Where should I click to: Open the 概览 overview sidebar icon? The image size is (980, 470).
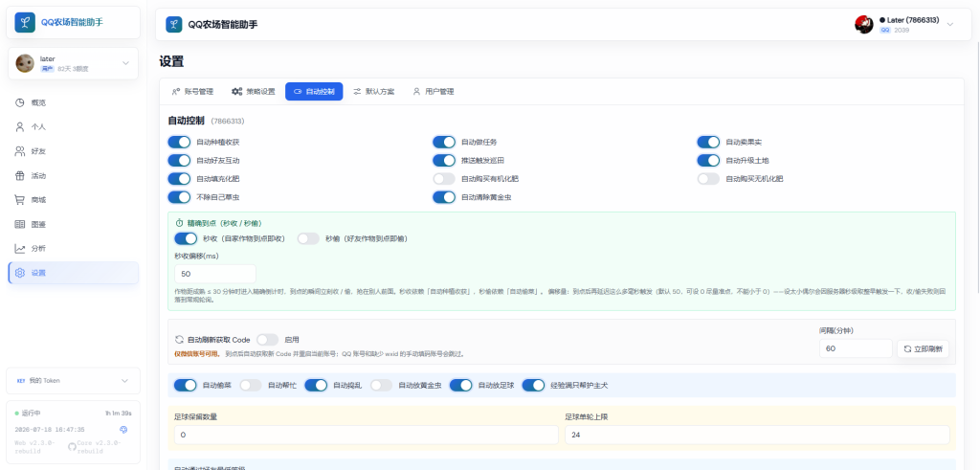pyautogui.click(x=20, y=102)
